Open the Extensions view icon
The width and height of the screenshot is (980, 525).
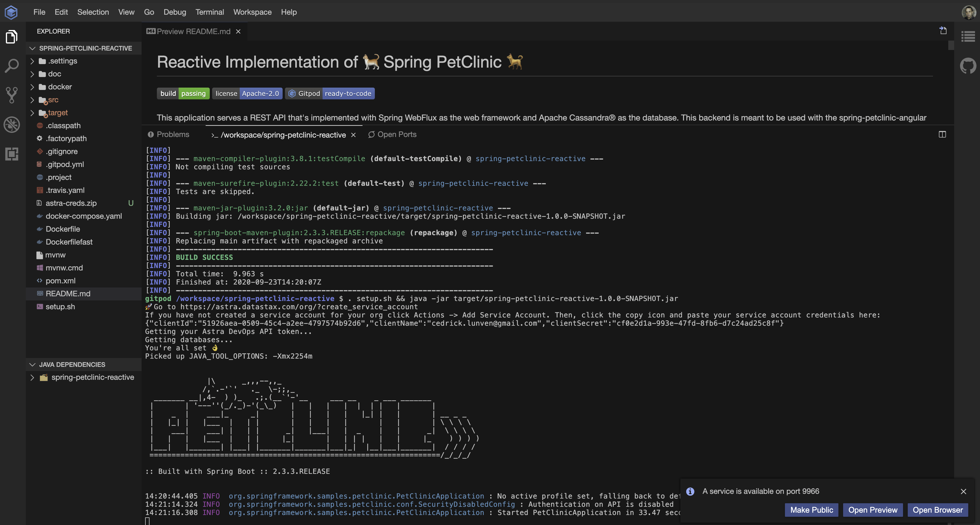11,154
